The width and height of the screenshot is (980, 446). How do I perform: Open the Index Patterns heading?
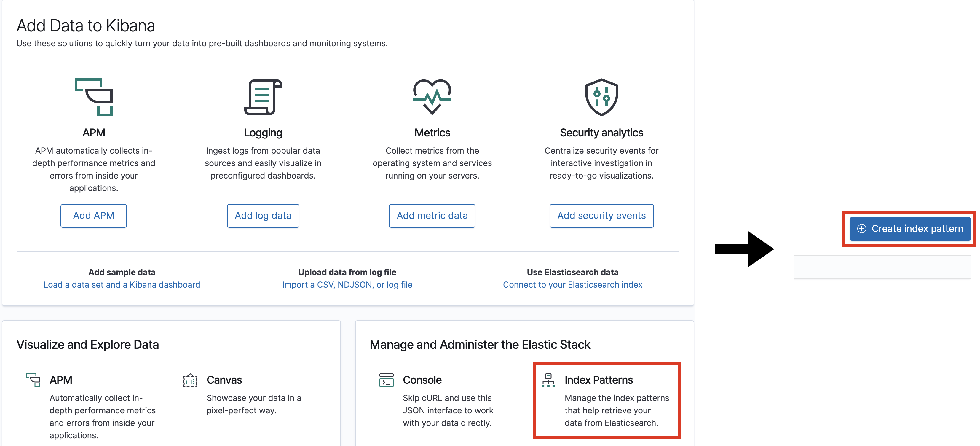point(598,380)
